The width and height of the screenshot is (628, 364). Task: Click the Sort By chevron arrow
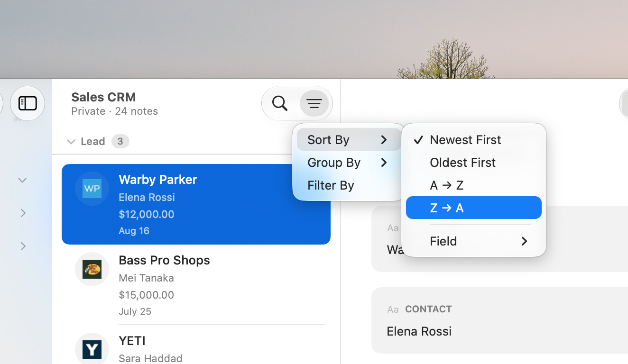[x=384, y=140]
